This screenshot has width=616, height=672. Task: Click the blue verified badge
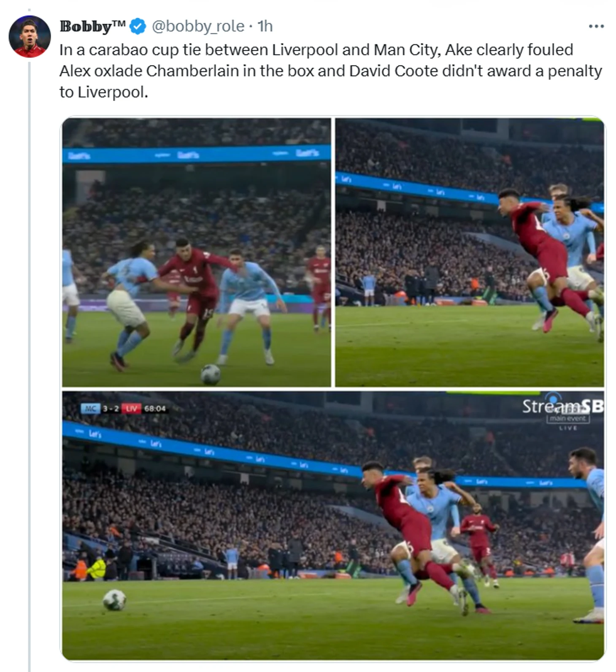[x=138, y=26]
